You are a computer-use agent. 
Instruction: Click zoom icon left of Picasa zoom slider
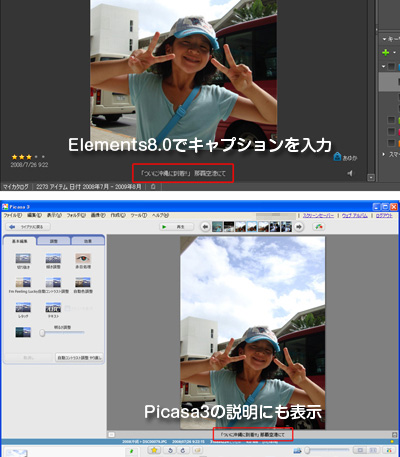(297, 451)
